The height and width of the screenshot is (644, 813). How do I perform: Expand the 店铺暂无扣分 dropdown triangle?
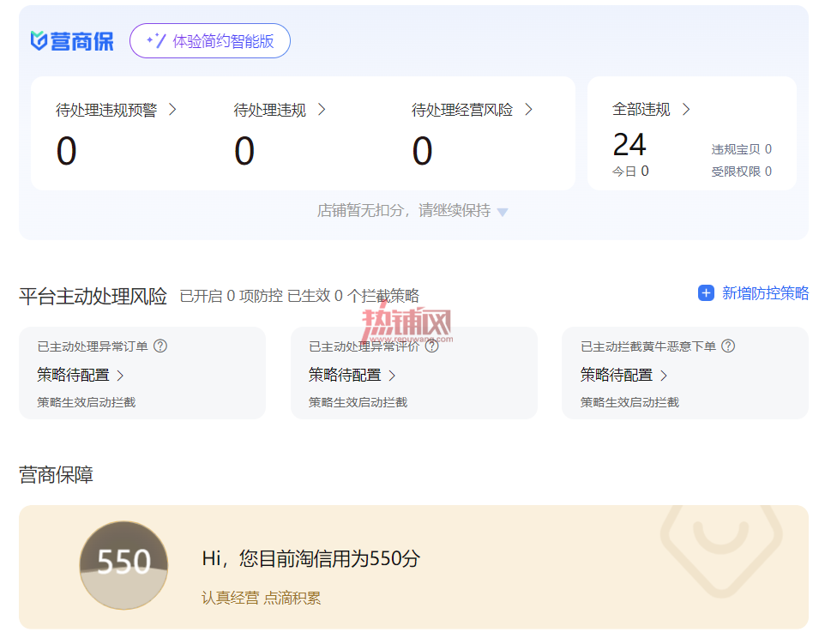[x=502, y=212]
